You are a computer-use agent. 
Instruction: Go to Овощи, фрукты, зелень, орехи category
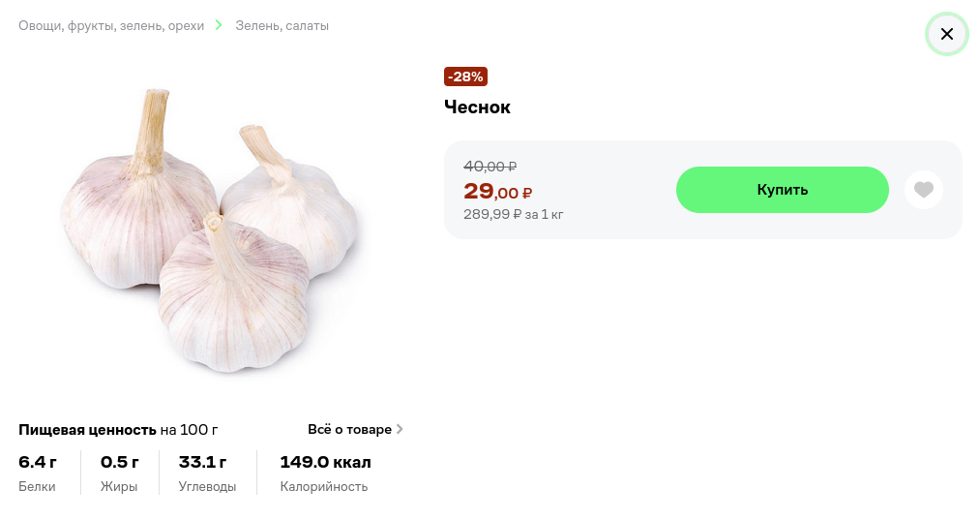(111, 25)
